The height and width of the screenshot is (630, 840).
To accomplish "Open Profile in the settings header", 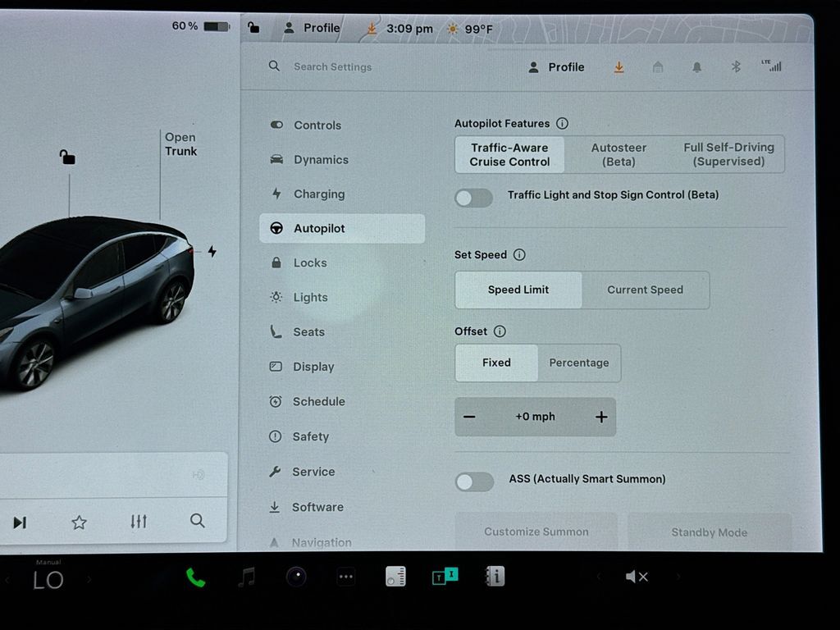I will 557,67.
